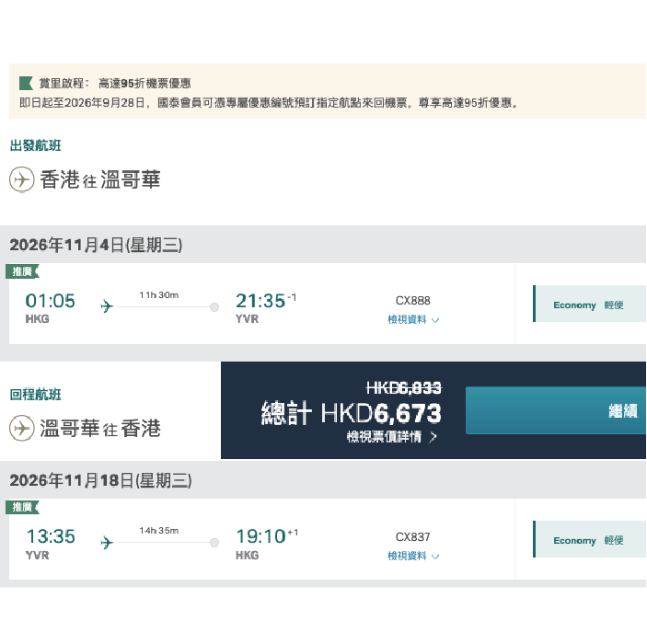Click the arrival dot on CX888 route line

coord(214,307)
